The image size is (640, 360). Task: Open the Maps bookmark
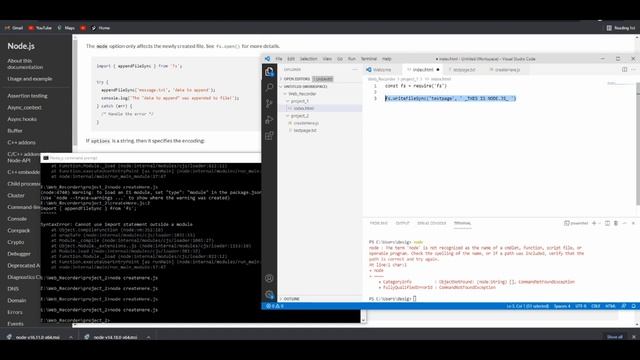pos(66,28)
